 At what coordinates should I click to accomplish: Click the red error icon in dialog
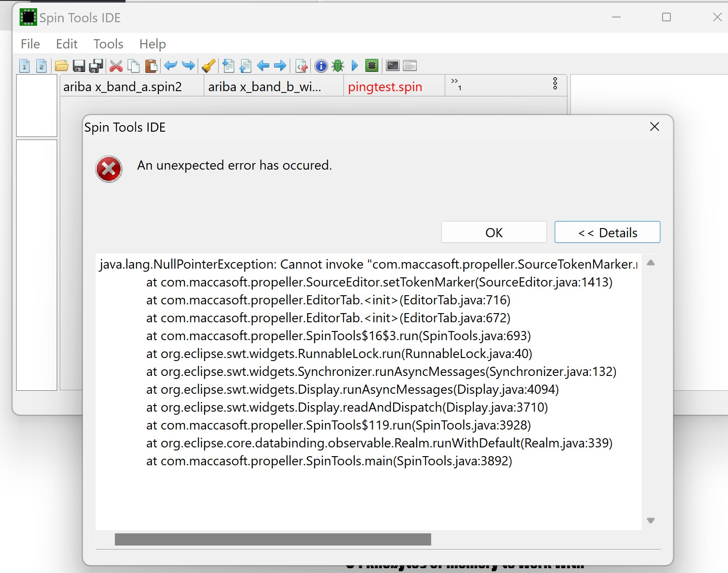(x=109, y=169)
